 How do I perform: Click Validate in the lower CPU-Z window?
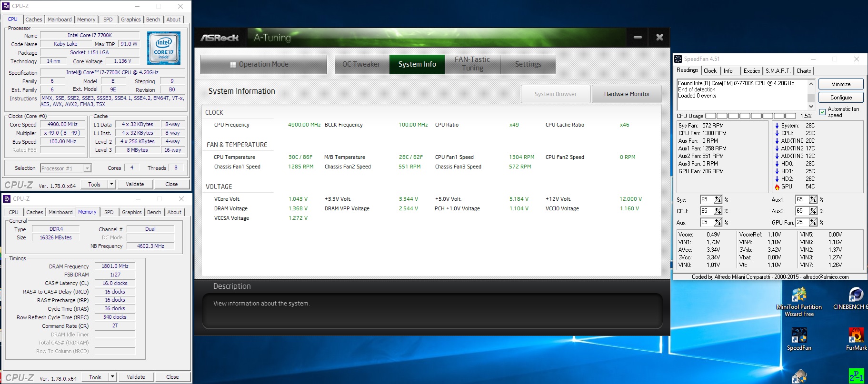pos(136,377)
